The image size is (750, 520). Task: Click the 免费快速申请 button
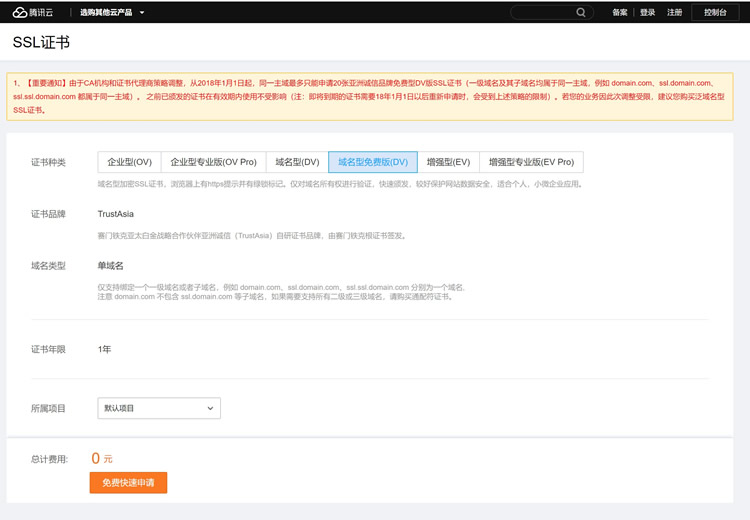pos(128,483)
